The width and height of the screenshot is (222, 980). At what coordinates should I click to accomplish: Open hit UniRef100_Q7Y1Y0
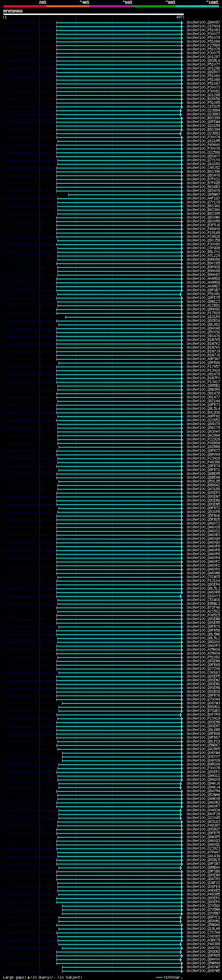[203, 160]
